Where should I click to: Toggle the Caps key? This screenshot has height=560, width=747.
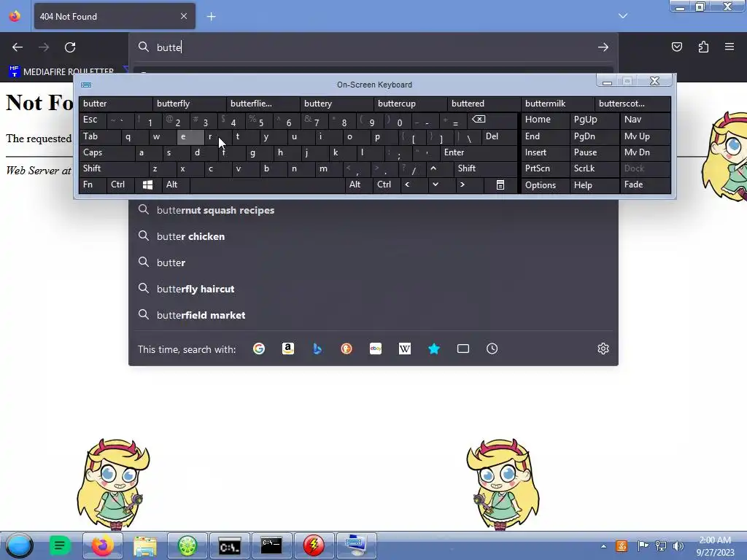107,152
